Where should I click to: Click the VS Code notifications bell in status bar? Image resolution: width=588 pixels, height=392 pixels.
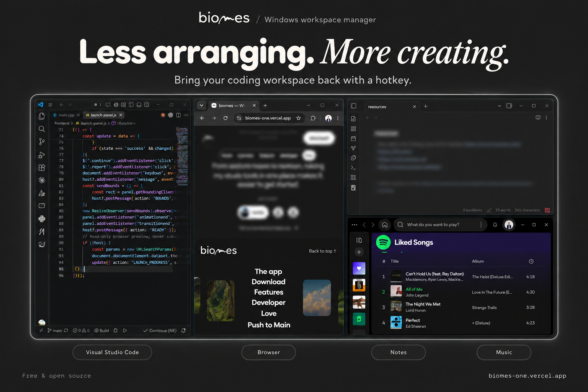183,330
